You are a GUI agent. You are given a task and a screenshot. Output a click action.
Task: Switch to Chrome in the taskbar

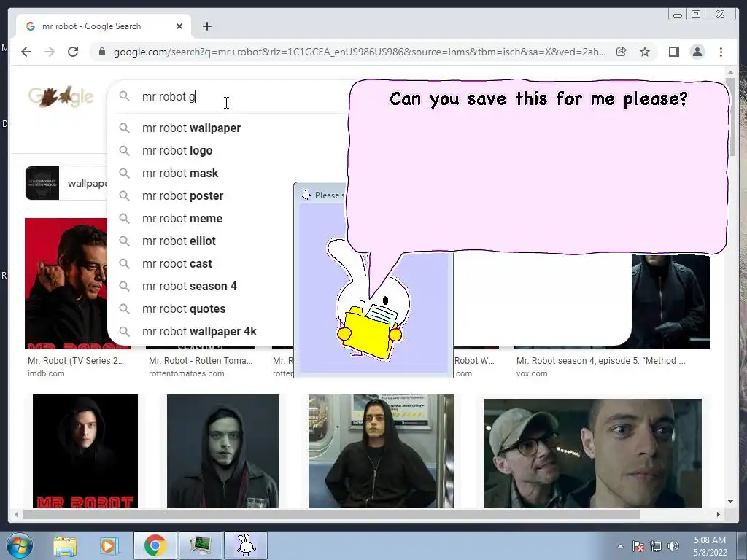tap(155, 545)
